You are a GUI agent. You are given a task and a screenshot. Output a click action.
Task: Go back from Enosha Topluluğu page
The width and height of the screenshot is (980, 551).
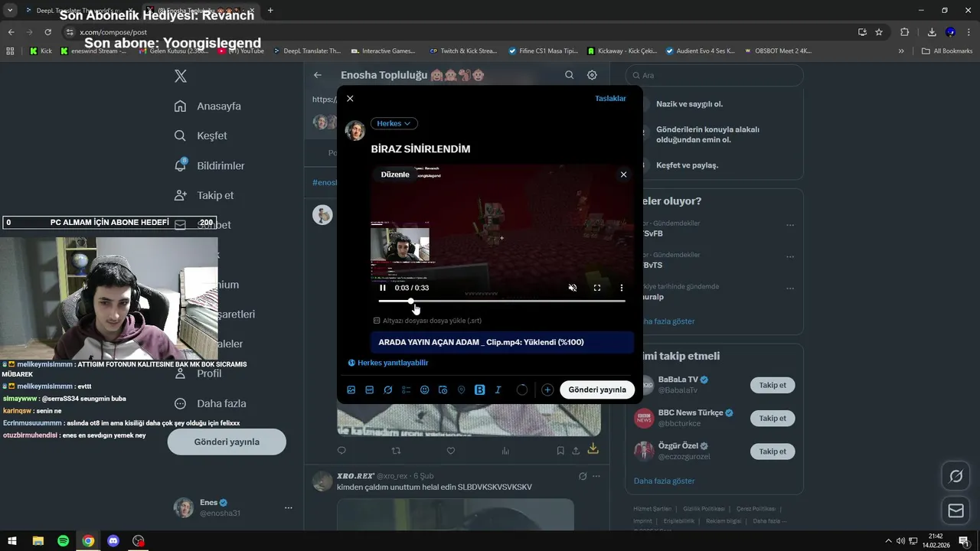[318, 75]
